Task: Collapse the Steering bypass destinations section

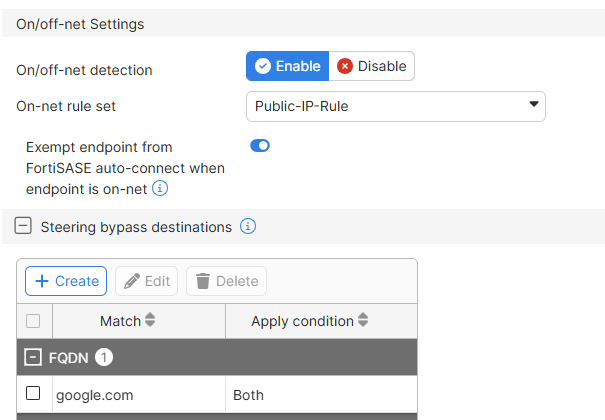Action: 23,227
